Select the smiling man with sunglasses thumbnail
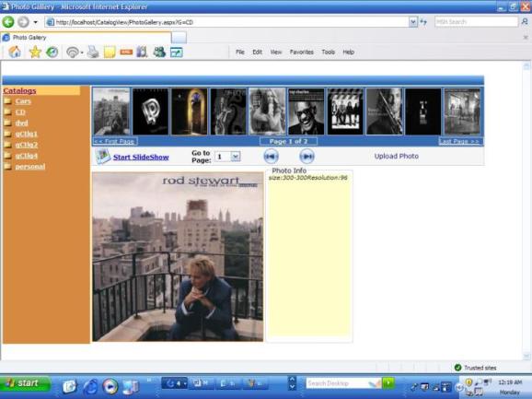This screenshot has width=532, height=399. (306, 111)
